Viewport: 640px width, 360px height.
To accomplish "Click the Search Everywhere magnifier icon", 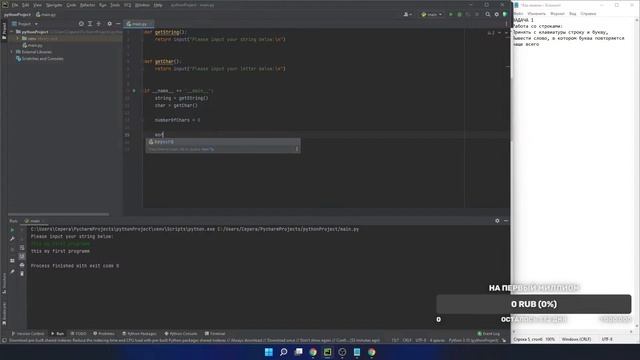I will coord(488,14).
